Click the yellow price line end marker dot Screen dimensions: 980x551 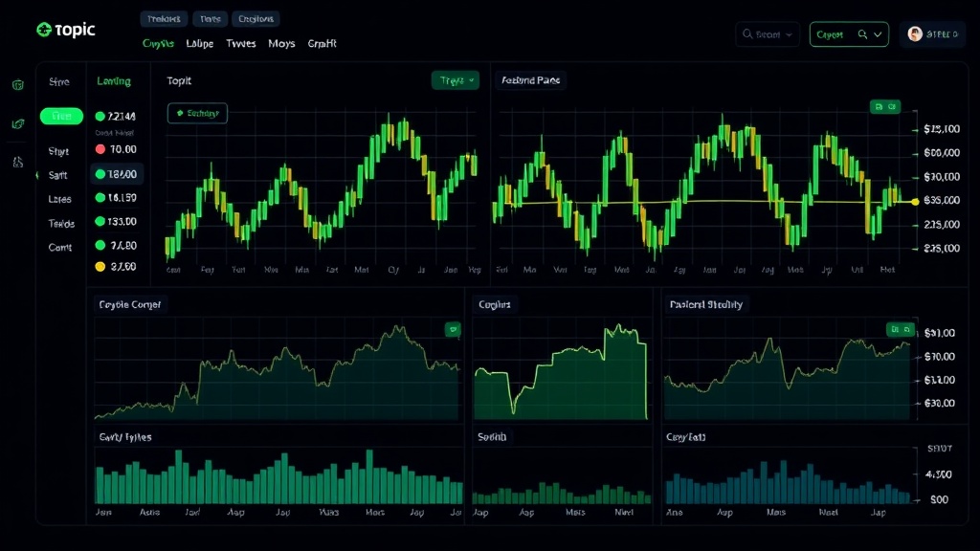pyautogui.click(x=916, y=202)
